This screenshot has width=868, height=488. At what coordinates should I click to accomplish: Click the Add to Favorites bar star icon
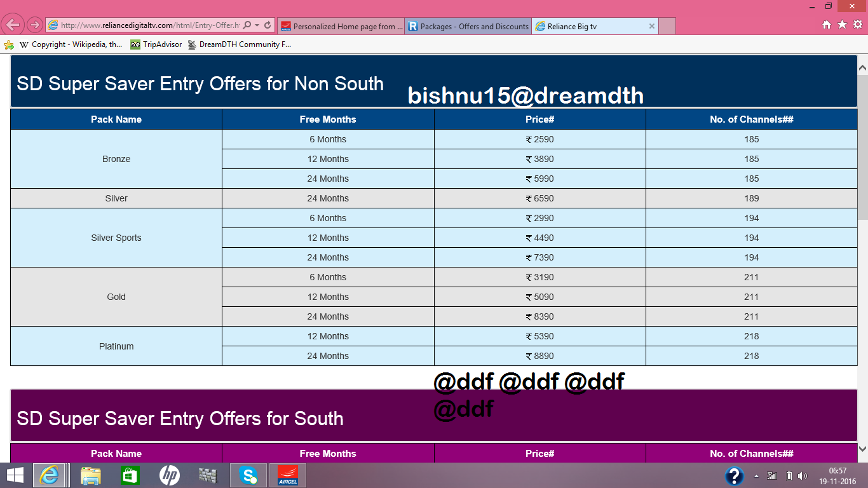point(9,44)
